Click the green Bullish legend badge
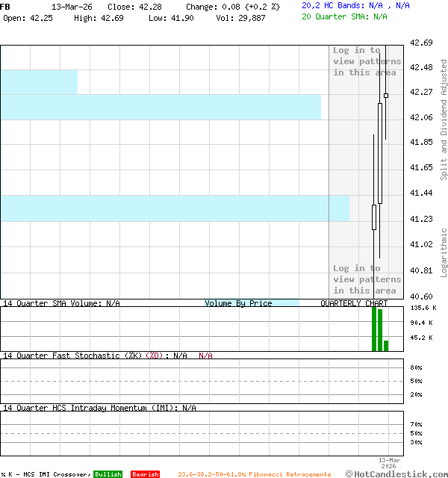448x478 pixels. click(108, 474)
